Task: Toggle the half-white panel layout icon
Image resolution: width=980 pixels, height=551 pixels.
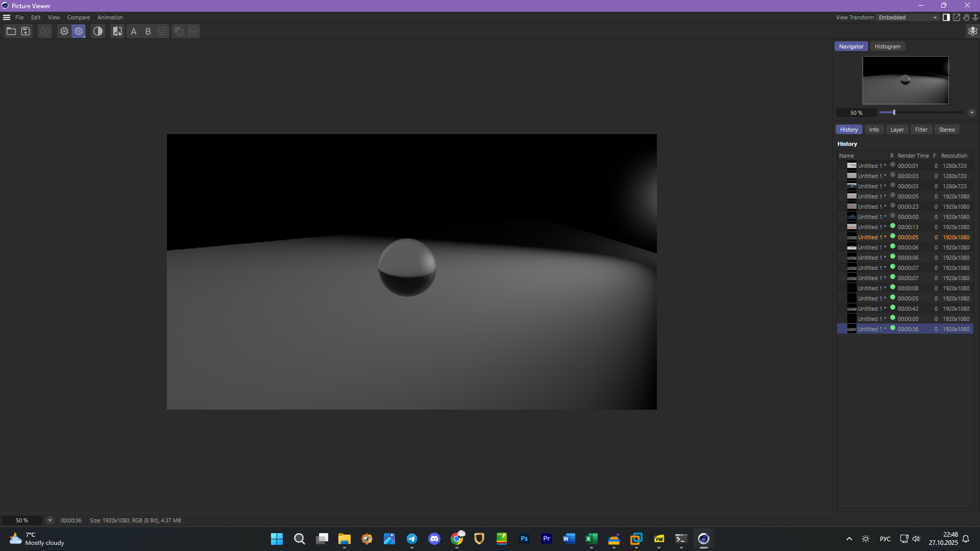Action: coord(946,17)
